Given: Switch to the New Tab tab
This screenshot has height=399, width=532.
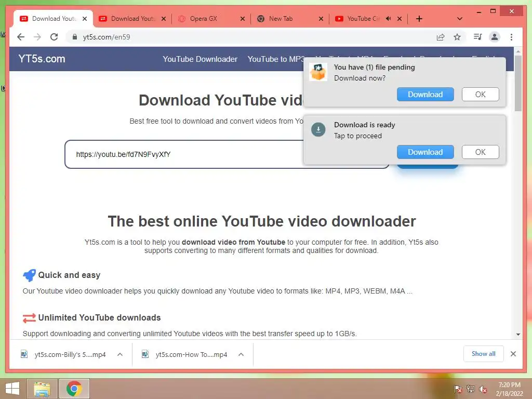Looking at the screenshot, I should 289,19.
